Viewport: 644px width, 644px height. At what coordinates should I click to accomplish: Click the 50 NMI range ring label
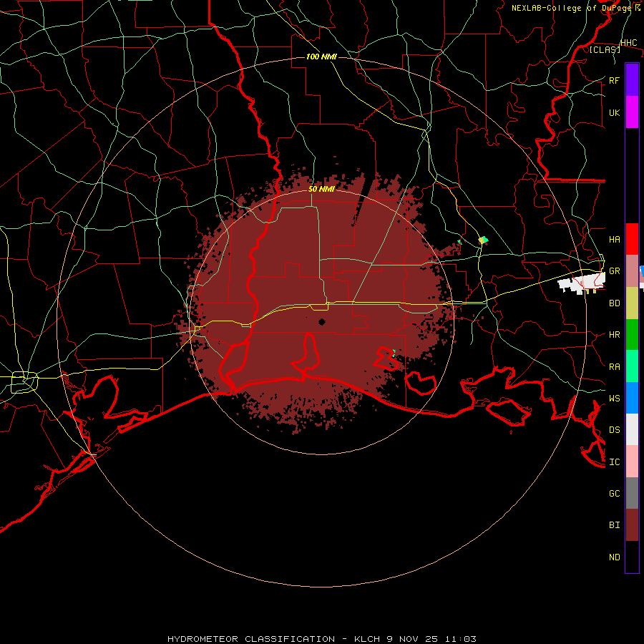coord(321,189)
